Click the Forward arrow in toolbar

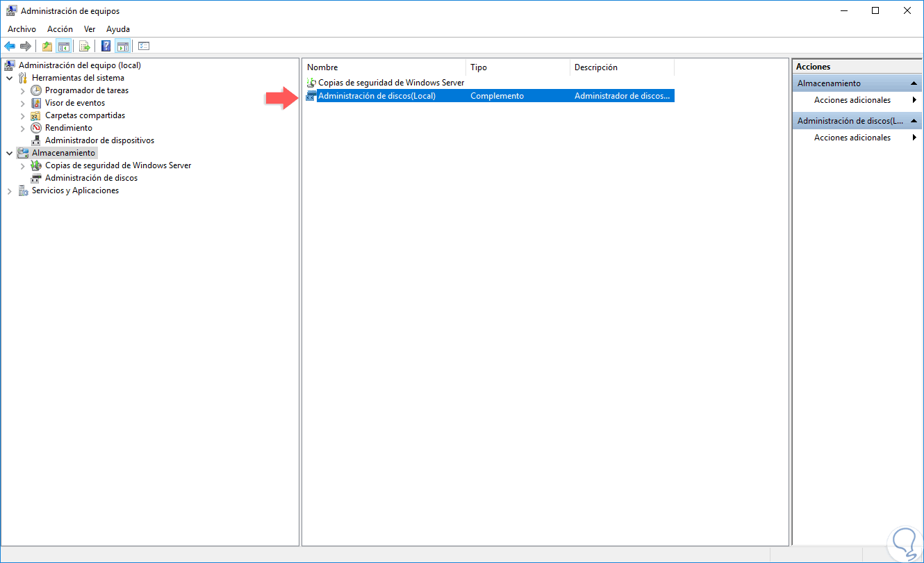[x=26, y=46]
